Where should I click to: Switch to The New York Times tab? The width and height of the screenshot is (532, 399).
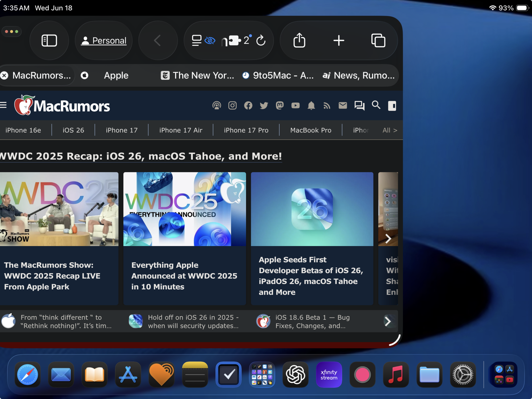pos(198,76)
